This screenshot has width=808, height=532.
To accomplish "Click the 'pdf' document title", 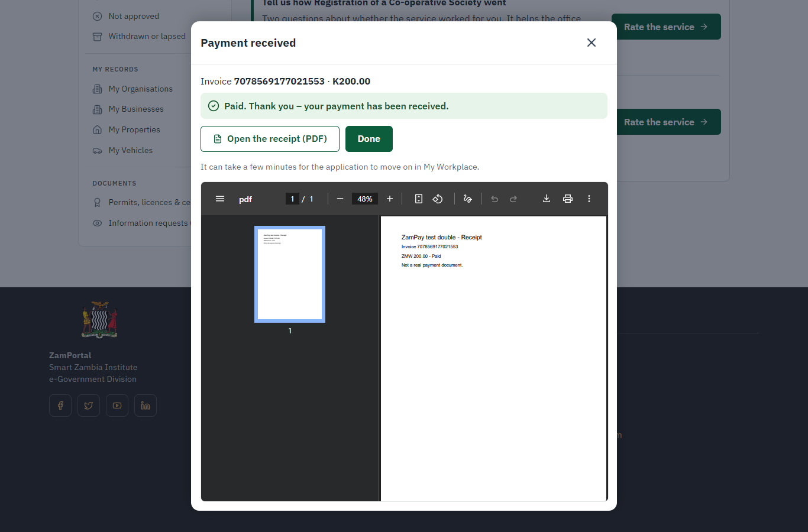I will pos(245,199).
